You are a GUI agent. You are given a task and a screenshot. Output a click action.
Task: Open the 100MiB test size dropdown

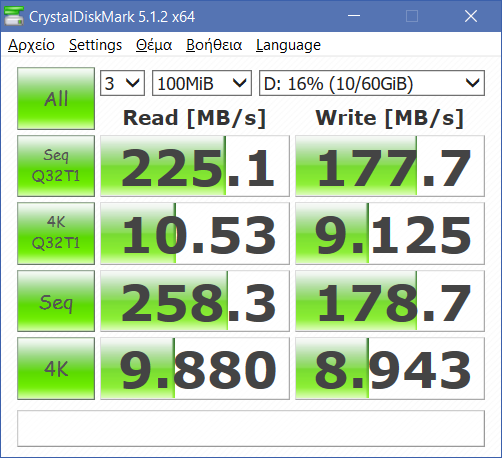(x=202, y=83)
